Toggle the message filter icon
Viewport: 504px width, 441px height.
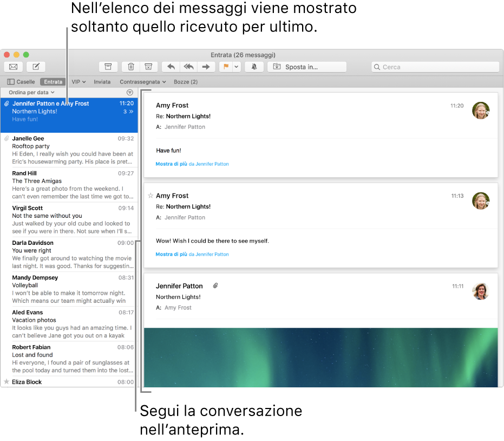pos(130,92)
